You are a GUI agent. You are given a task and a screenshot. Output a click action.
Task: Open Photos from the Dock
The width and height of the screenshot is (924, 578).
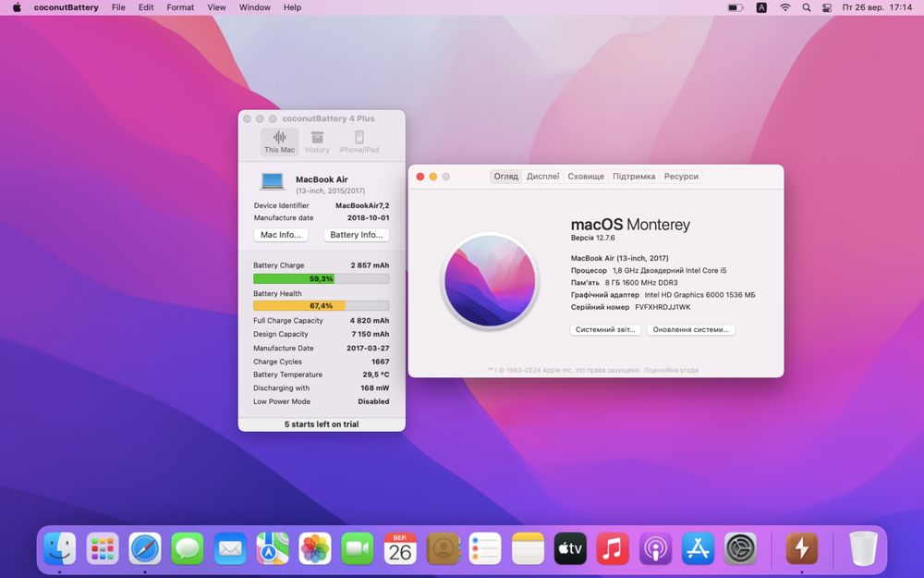tap(315, 548)
